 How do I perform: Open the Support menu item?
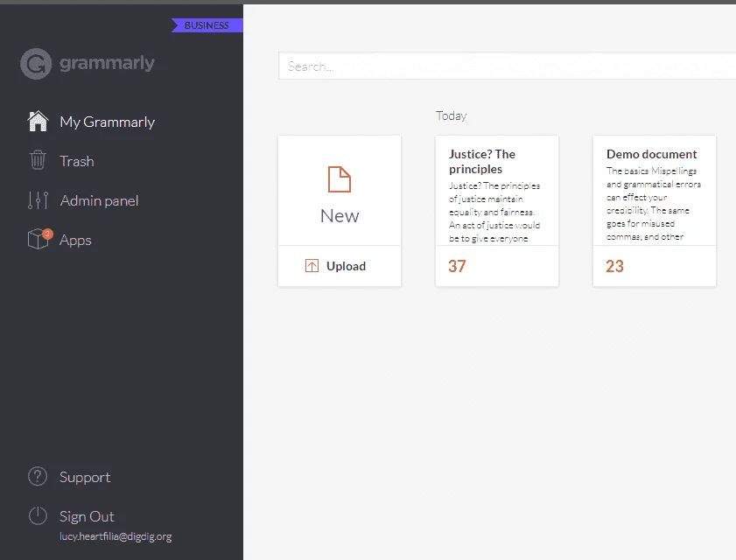click(x=85, y=478)
